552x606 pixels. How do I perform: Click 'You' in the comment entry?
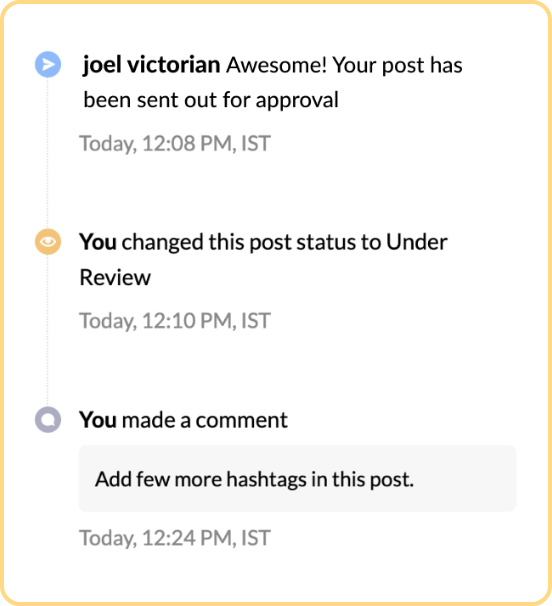tap(98, 420)
